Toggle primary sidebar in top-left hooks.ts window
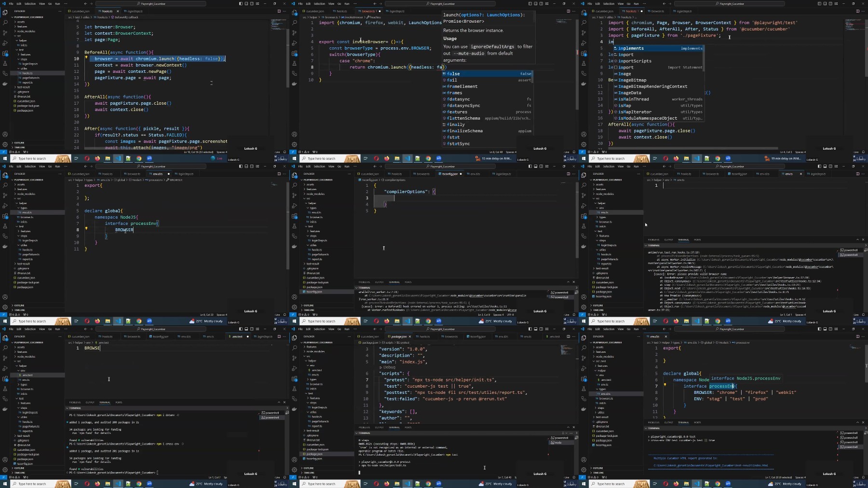Image resolution: width=868 pixels, height=488 pixels. (x=240, y=3)
